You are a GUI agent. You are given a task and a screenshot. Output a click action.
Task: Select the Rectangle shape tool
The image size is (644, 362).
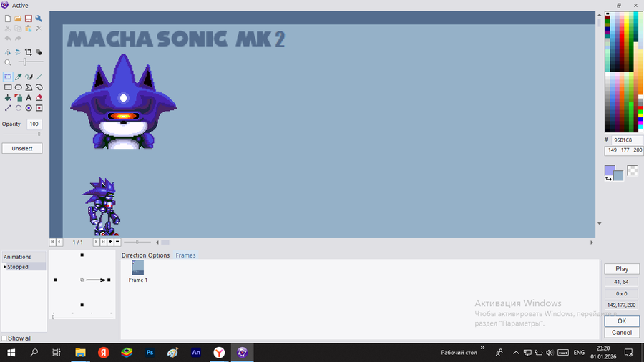[8, 87]
